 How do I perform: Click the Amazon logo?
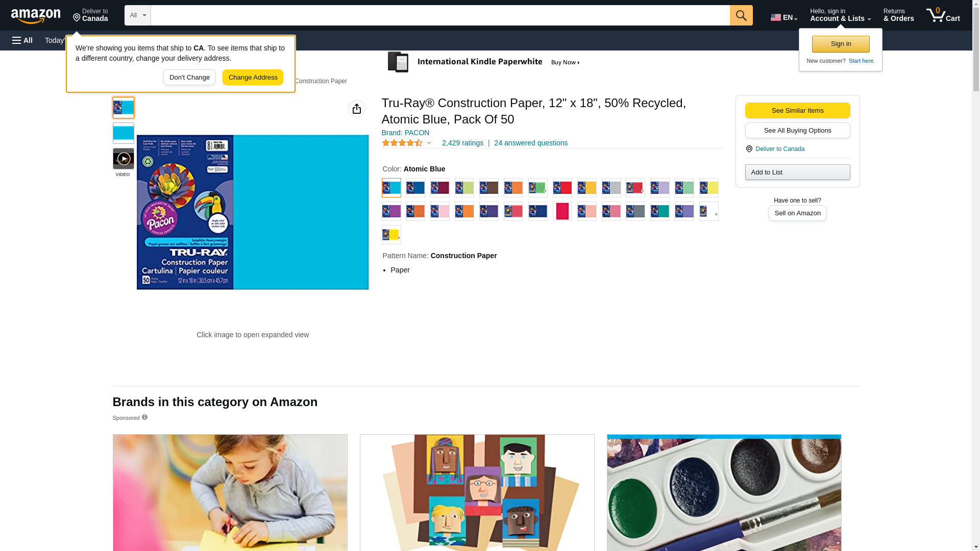pos(36,16)
